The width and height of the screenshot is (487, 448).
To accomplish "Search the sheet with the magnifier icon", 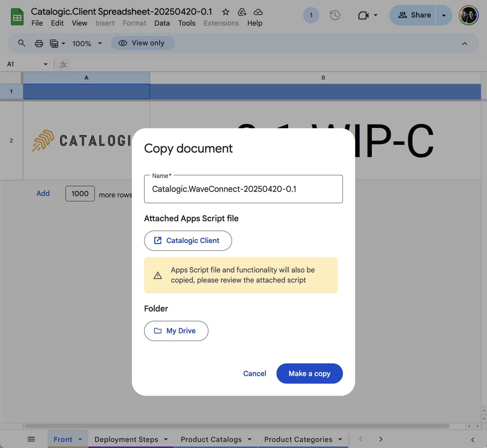I will click(22, 43).
